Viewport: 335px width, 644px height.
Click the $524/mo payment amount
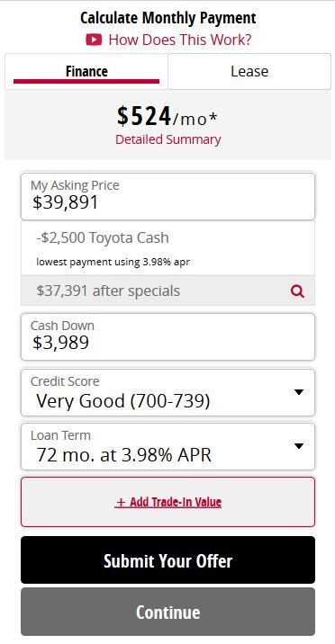point(167,117)
